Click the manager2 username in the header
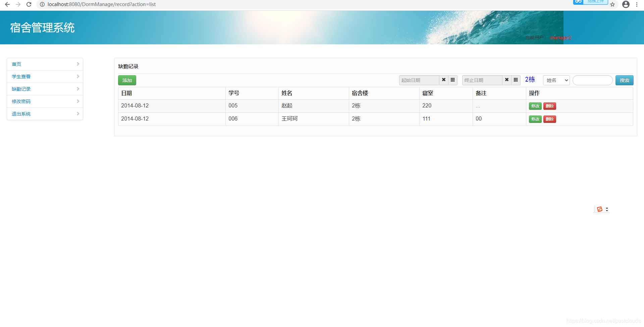The width and height of the screenshot is (644, 327). pyautogui.click(x=560, y=38)
